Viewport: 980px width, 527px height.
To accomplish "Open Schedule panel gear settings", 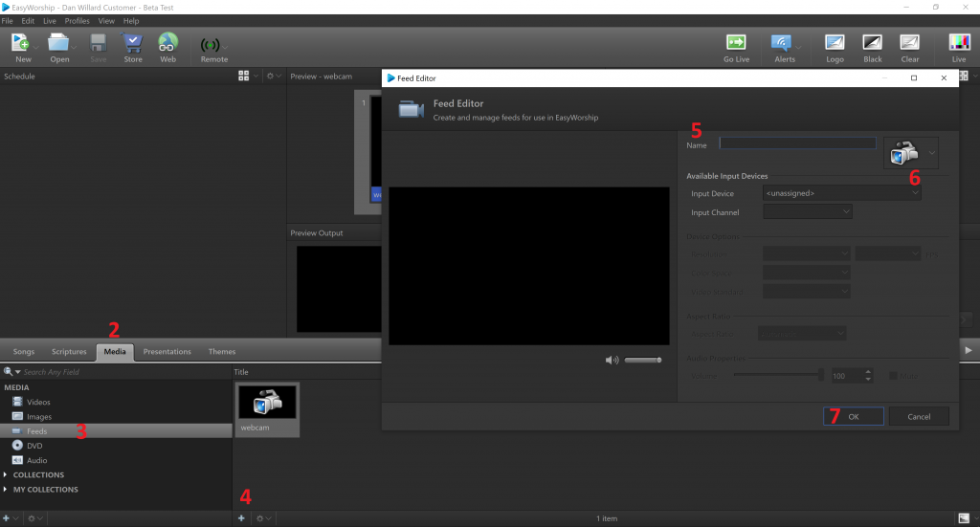I will tap(270, 76).
